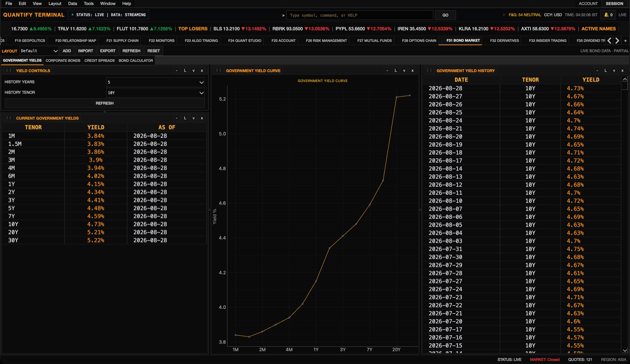Viewport: 630px width, 364px height.
Task: Add new tab with plus icon
Action: pos(625,41)
